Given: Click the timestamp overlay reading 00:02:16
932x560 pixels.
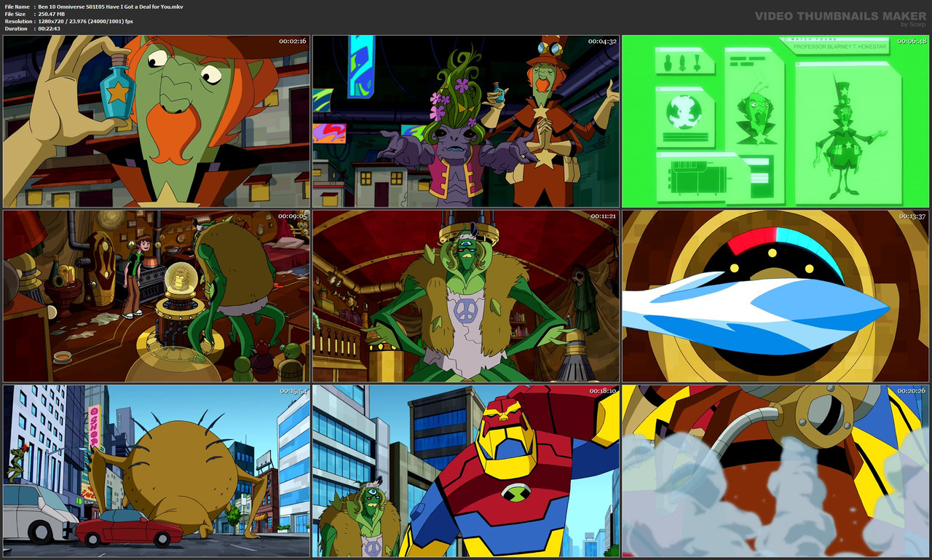Looking at the screenshot, I should [x=291, y=42].
